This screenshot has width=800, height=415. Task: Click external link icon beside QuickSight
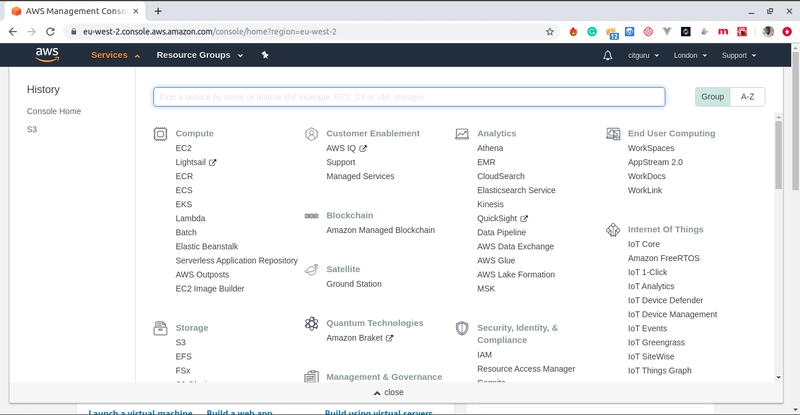pyautogui.click(x=524, y=218)
